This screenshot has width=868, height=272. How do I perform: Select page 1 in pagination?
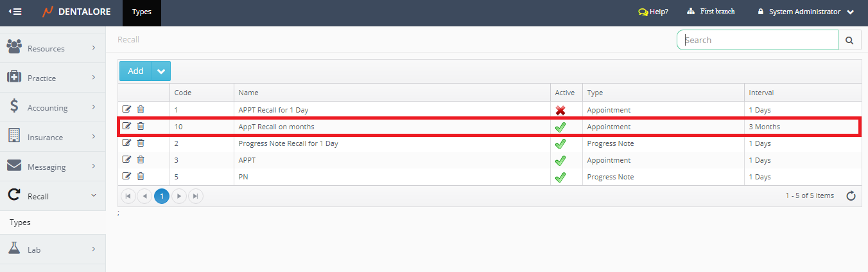click(x=162, y=196)
